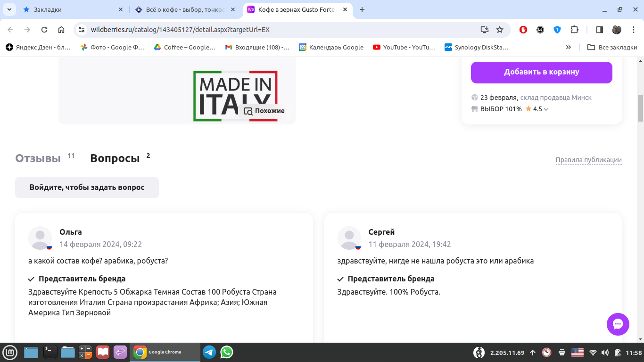Open Gmail 'Входящие (108)' bookmark
The width and height of the screenshot is (644, 362).
pos(257,47)
